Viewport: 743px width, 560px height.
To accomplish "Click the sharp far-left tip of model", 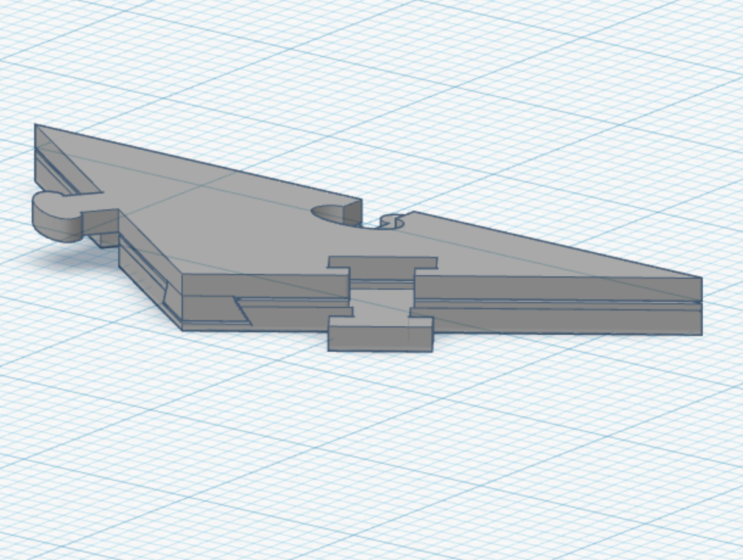I will coord(37,127).
